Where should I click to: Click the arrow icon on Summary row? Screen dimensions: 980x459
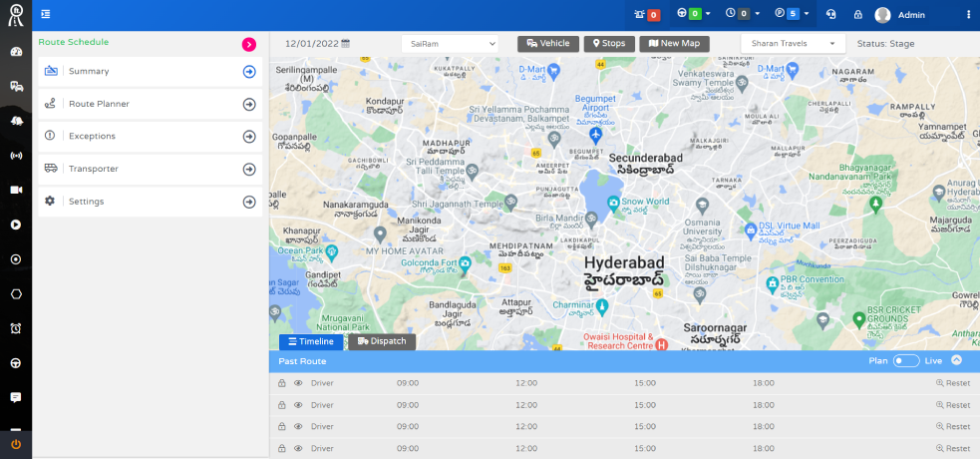249,72
